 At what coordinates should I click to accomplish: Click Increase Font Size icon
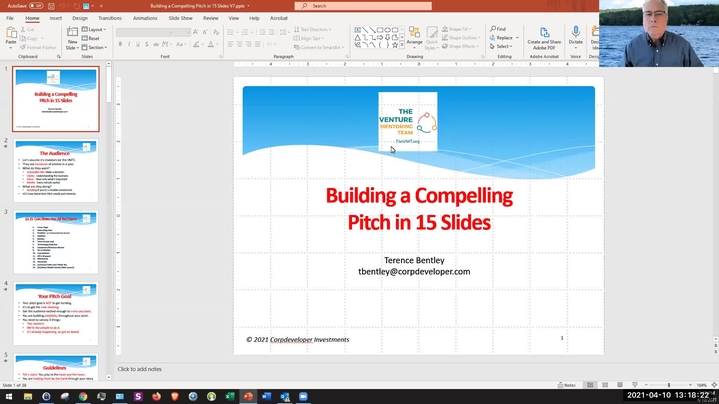point(196,32)
